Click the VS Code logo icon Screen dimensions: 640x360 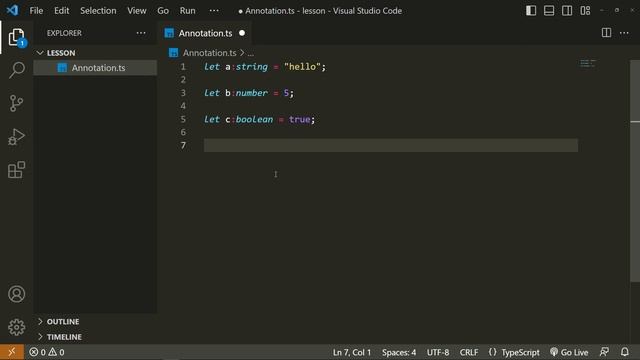click(x=12, y=10)
